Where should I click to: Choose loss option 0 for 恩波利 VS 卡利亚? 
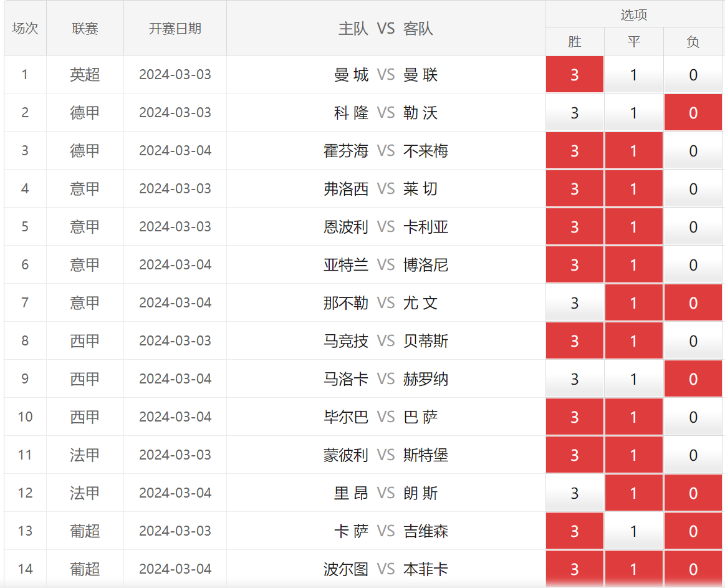point(693,227)
